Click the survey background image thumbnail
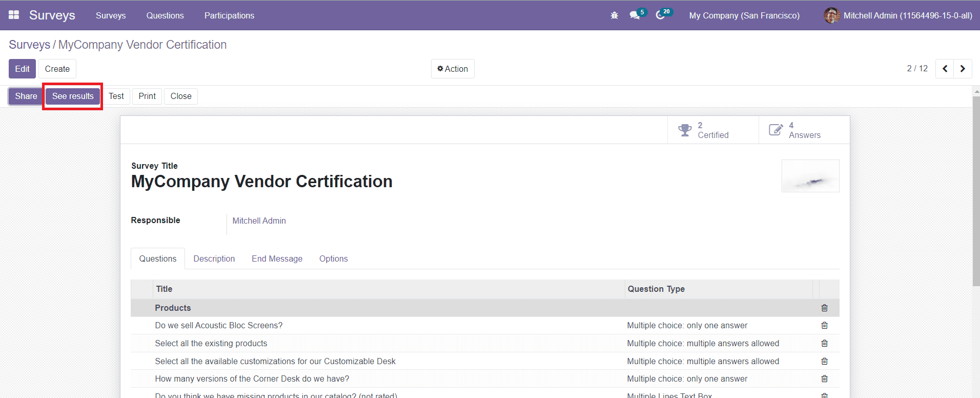Screen dimensions: 980x398 point(810,176)
